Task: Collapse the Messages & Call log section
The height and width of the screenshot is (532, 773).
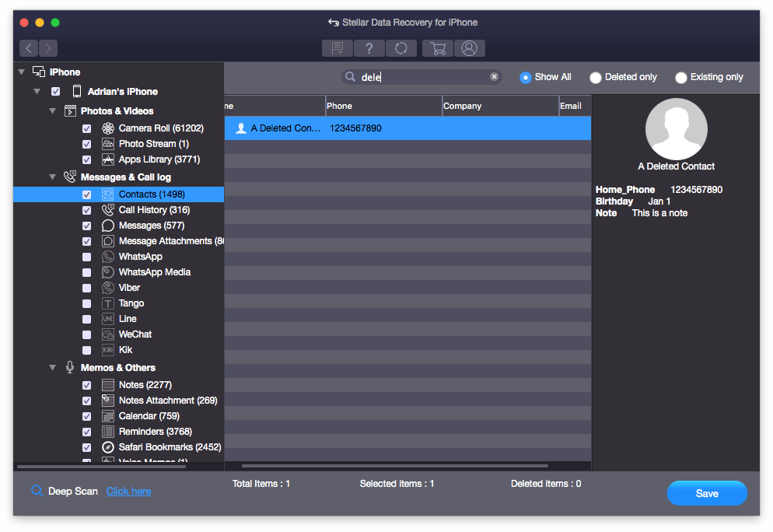Action: (53, 177)
